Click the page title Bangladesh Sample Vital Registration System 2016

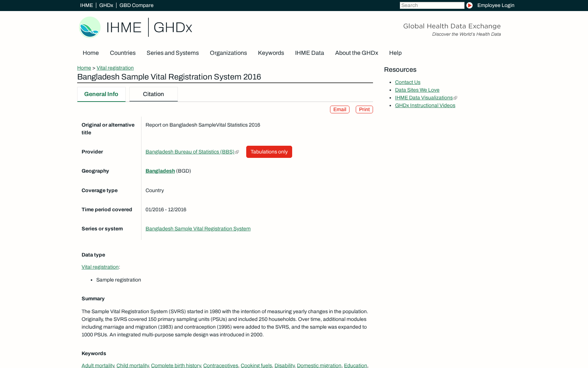(x=169, y=77)
